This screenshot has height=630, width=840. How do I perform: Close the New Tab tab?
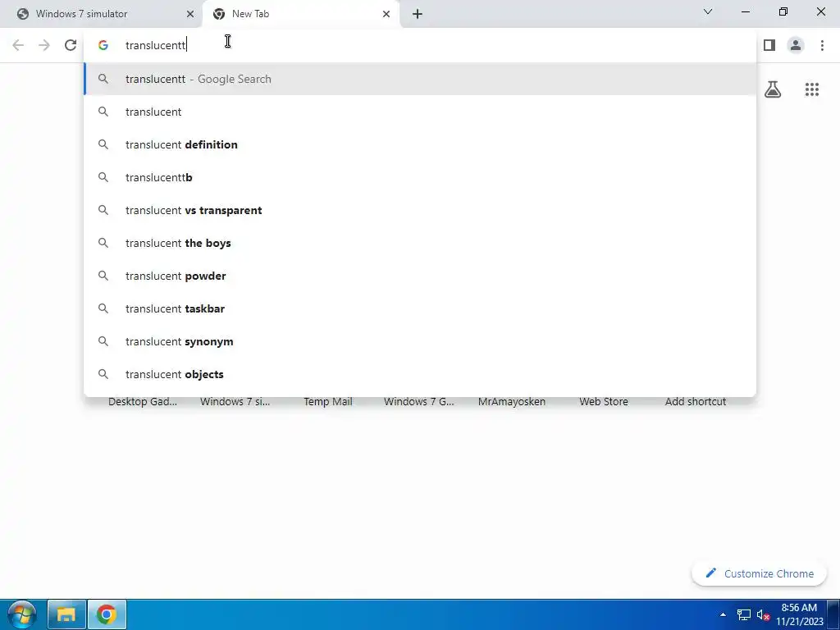click(386, 14)
